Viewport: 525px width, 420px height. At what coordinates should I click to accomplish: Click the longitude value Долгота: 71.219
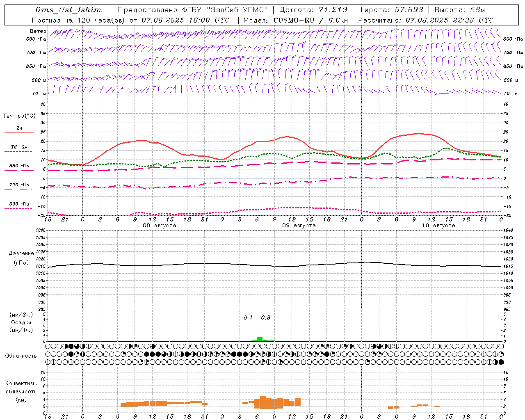[313, 10]
